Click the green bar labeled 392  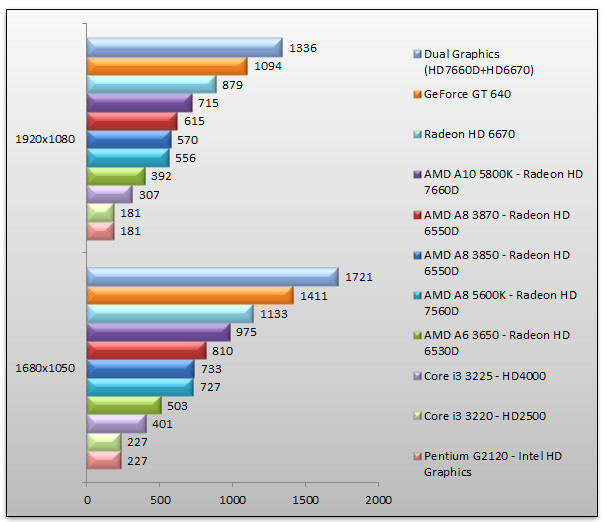point(116,176)
